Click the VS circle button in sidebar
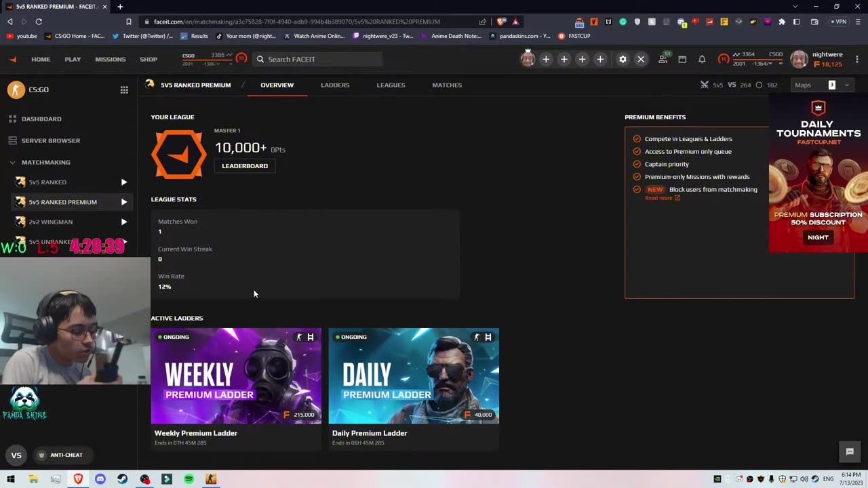The height and width of the screenshot is (488, 868). click(x=16, y=455)
